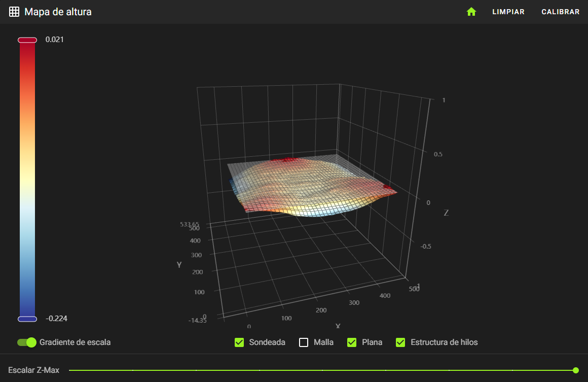588x382 pixels.
Task: Click the Escalar Z-Max slider handle
Action: [x=576, y=370]
